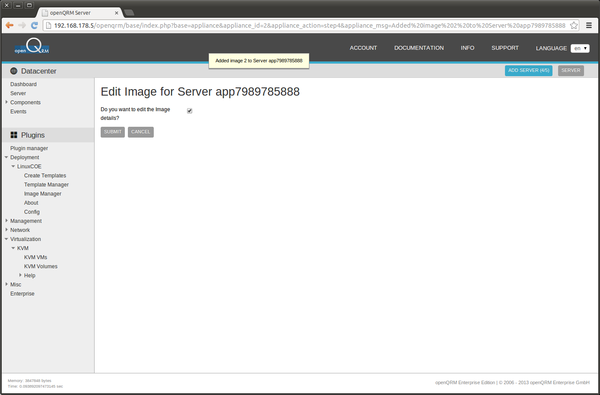Open KVM VMs

coord(35,257)
